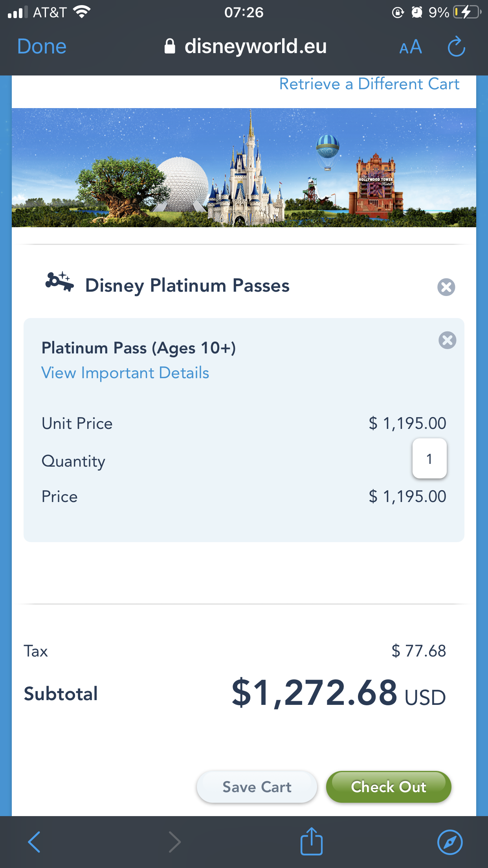Tap the battery indicator in status bar
This screenshot has width=488, height=868.
tap(466, 13)
